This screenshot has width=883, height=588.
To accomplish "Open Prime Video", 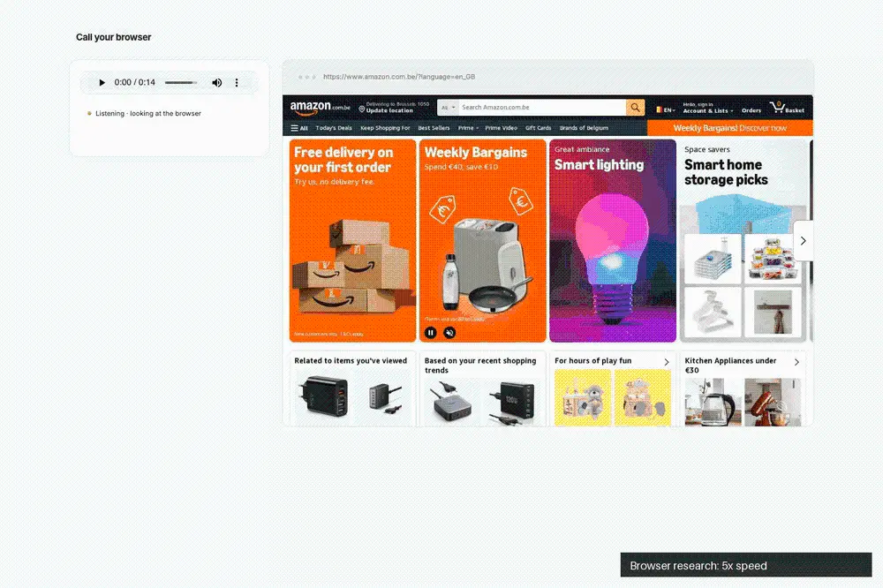I will [x=502, y=128].
